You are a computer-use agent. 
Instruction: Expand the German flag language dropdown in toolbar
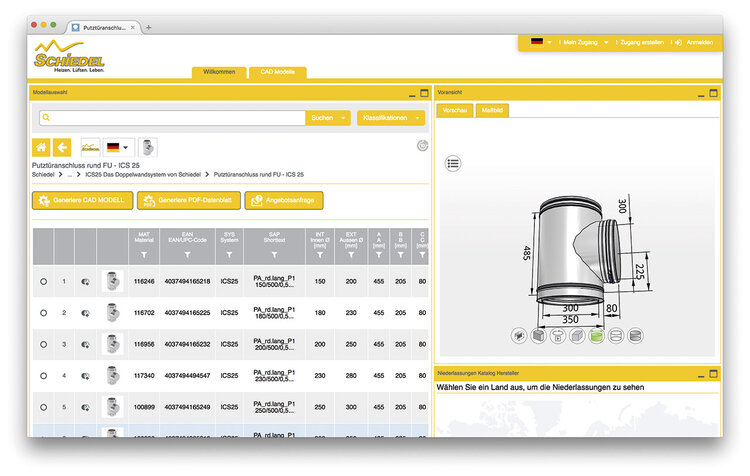119,147
